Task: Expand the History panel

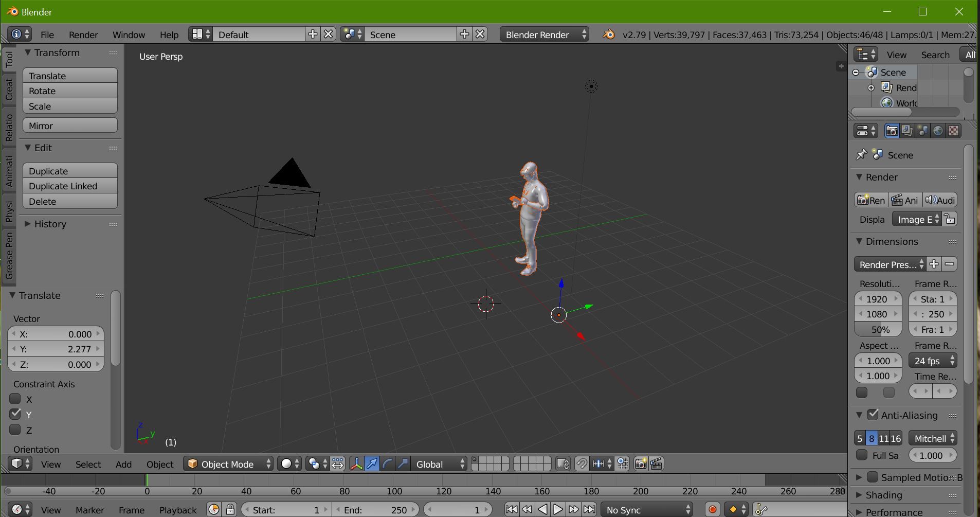Action: tap(49, 224)
